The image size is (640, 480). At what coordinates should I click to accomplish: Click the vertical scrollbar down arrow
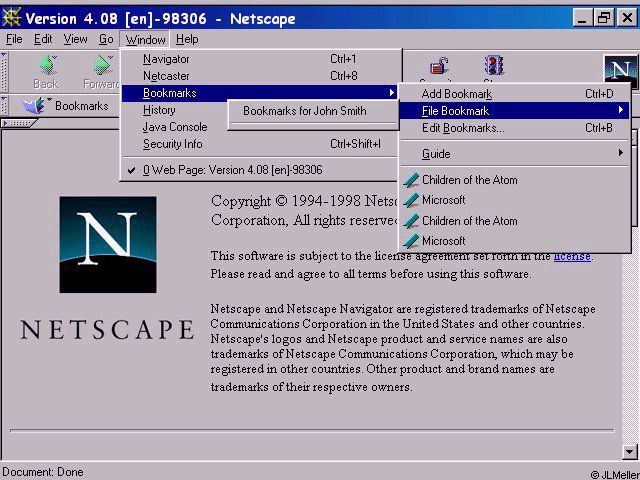(629, 452)
